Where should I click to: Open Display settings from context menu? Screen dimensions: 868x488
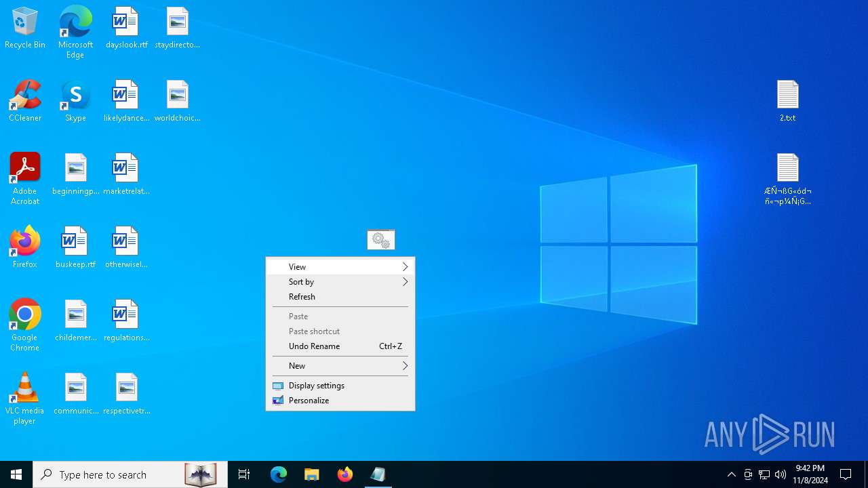coord(340,386)
